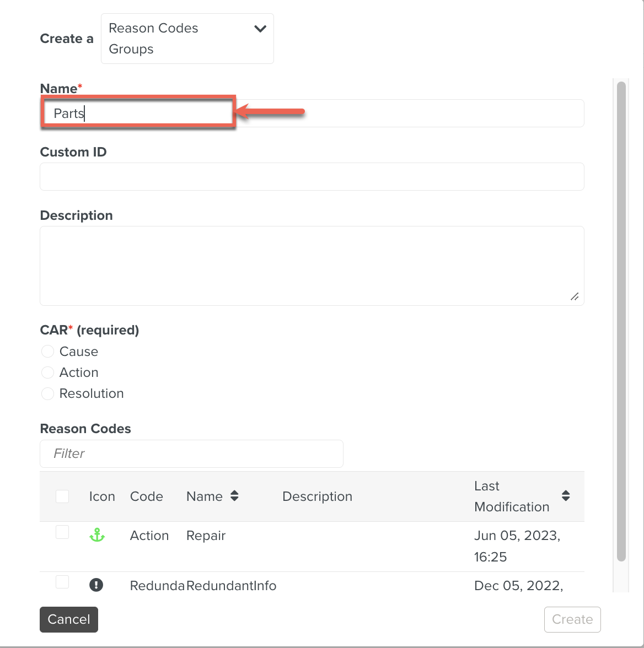Click the Create button
This screenshot has width=644, height=648.
click(x=572, y=619)
